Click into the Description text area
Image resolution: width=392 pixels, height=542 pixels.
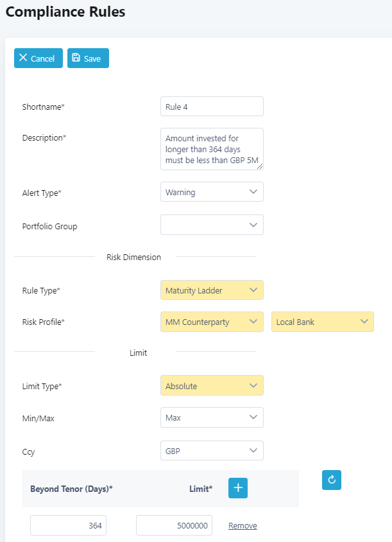point(212,149)
